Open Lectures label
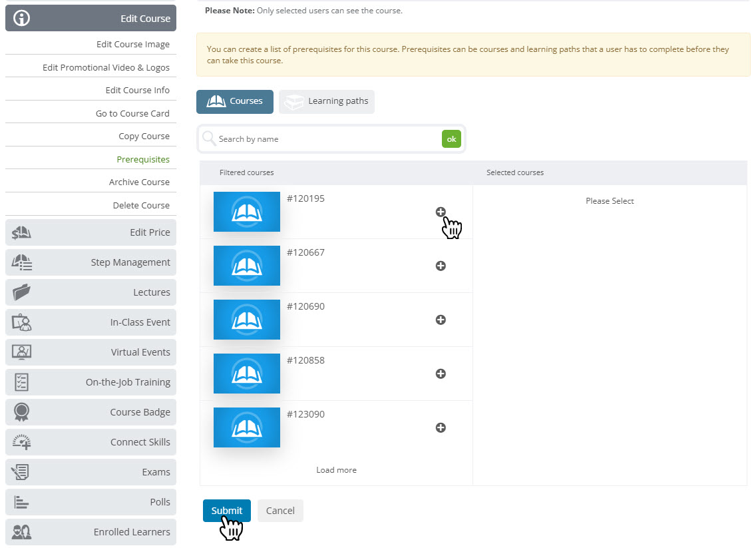Image resolution: width=756 pixels, height=548 pixels. pyautogui.click(x=151, y=292)
